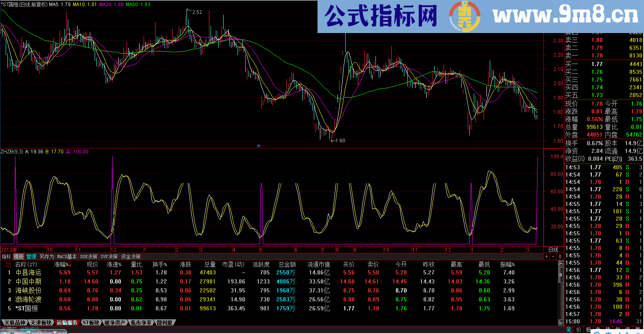The image size is (644, 334).
Task: Click the 另存为 button
Action: (x=47, y=257)
